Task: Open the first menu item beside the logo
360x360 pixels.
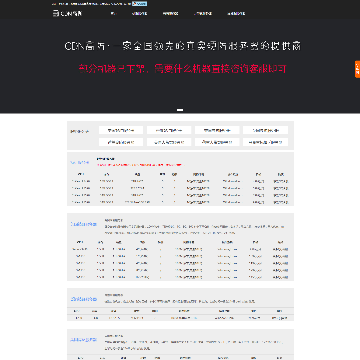Action: click(x=114, y=14)
